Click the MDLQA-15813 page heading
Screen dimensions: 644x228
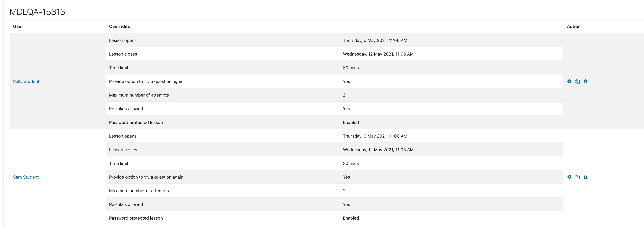point(37,12)
